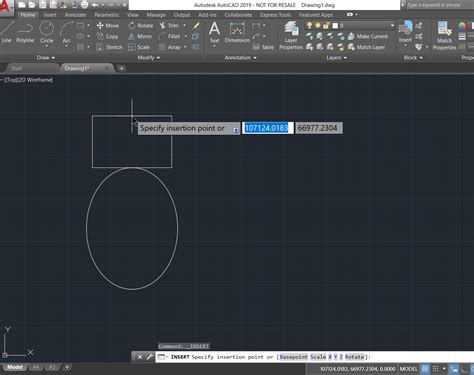Click the Erase tool pencil icon
The width and height of the screenshot is (474, 375).
[196, 25]
